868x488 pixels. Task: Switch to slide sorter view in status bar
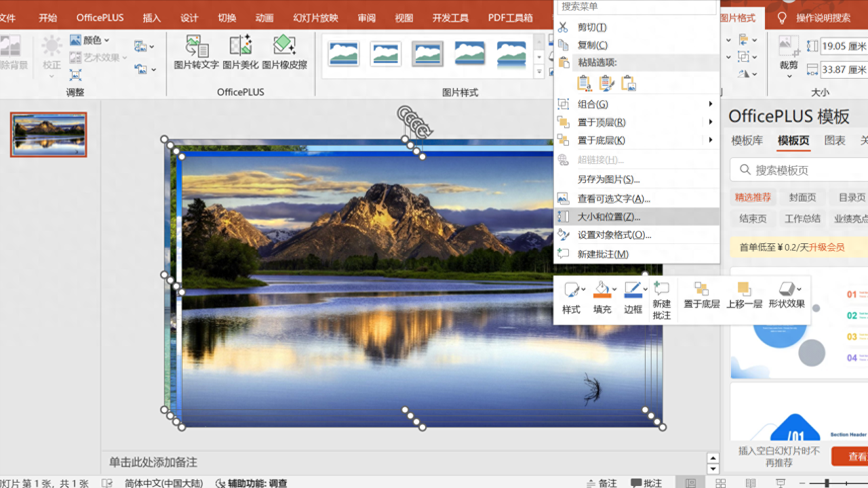pyautogui.click(x=720, y=483)
